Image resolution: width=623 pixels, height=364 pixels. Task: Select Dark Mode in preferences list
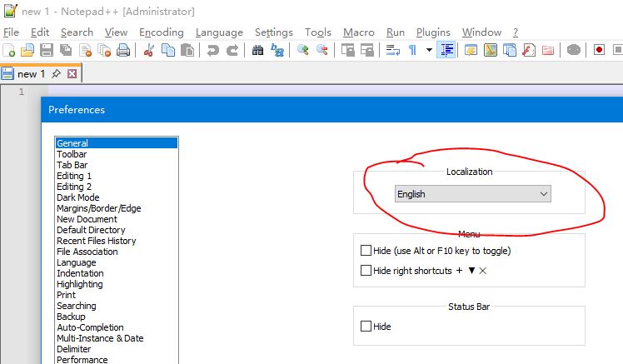77,197
